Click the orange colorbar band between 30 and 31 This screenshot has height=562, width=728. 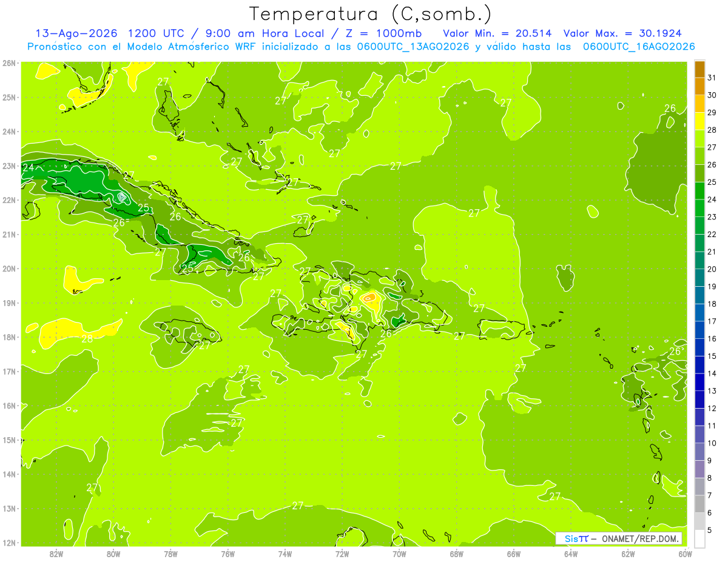pos(699,87)
